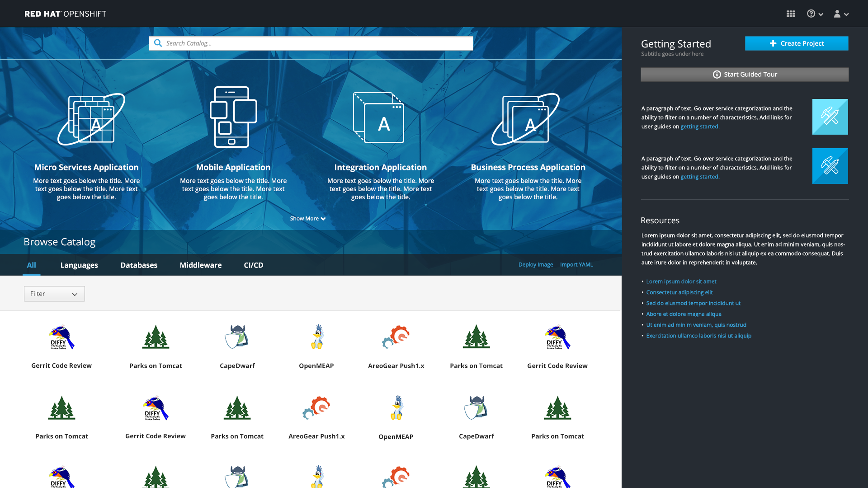Click the Start Guided Tour button
Image resolution: width=868 pixels, height=488 pixels.
(x=745, y=75)
